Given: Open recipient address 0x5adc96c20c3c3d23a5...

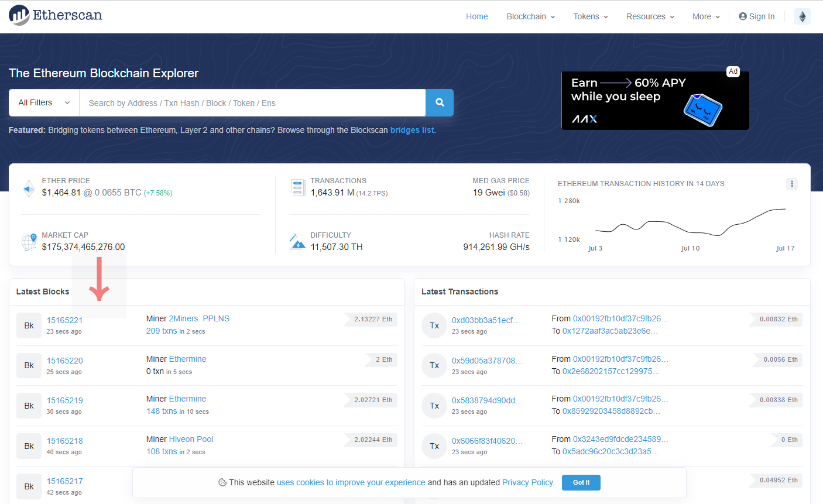Looking at the screenshot, I should [x=611, y=451].
